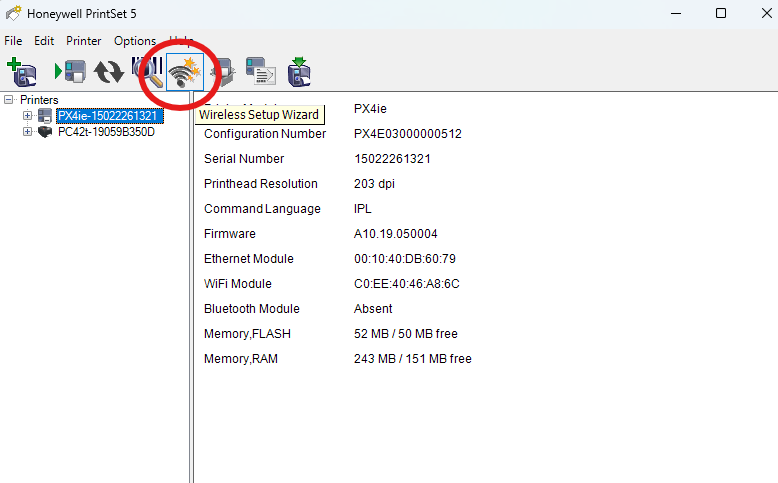Viewport: 778px width, 483px height.
Task: Click the Firmware label
Action: [x=230, y=234]
